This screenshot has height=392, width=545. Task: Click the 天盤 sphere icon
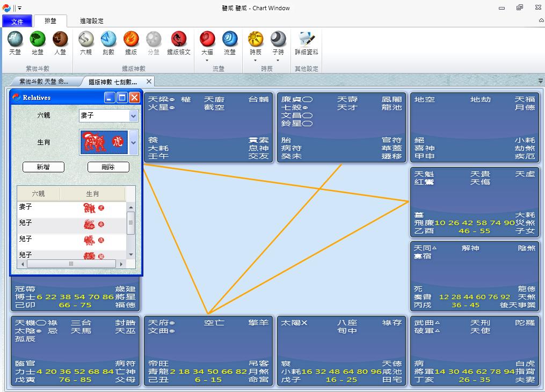[15, 40]
